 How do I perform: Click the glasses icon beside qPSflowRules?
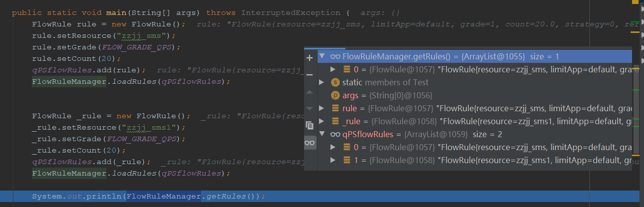tap(335, 134)
